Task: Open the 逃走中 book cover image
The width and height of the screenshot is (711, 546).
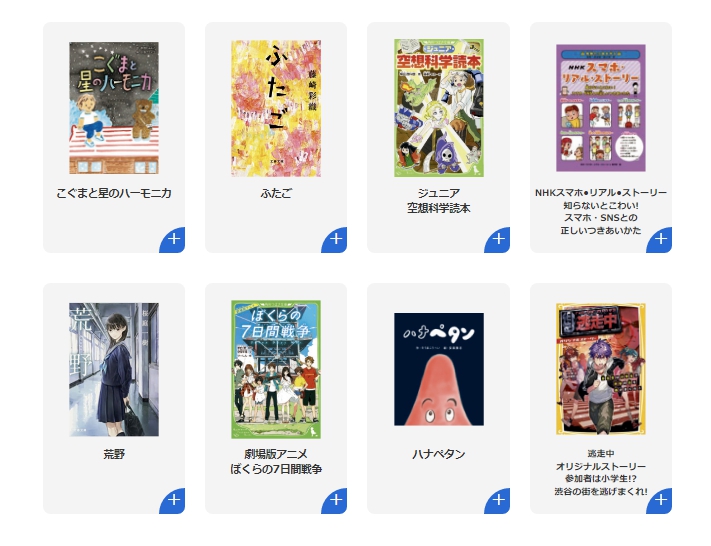Action: coord(601,369)
